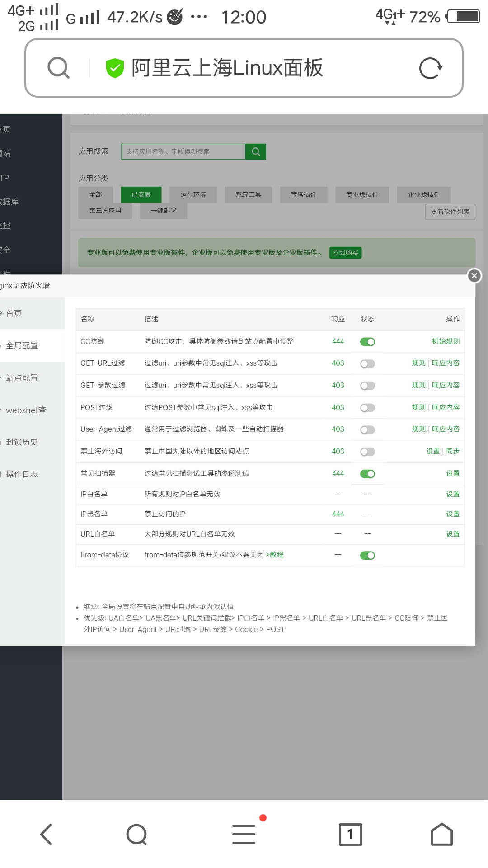Open 设置 for IP黑名单
This screenshot has width=488, height=868.
(x=453, y=514)
